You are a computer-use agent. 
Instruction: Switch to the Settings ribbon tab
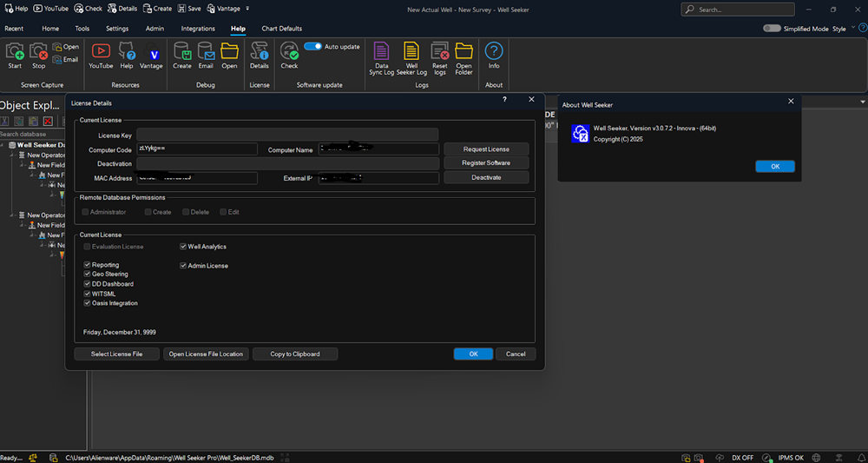coord(117,29)
